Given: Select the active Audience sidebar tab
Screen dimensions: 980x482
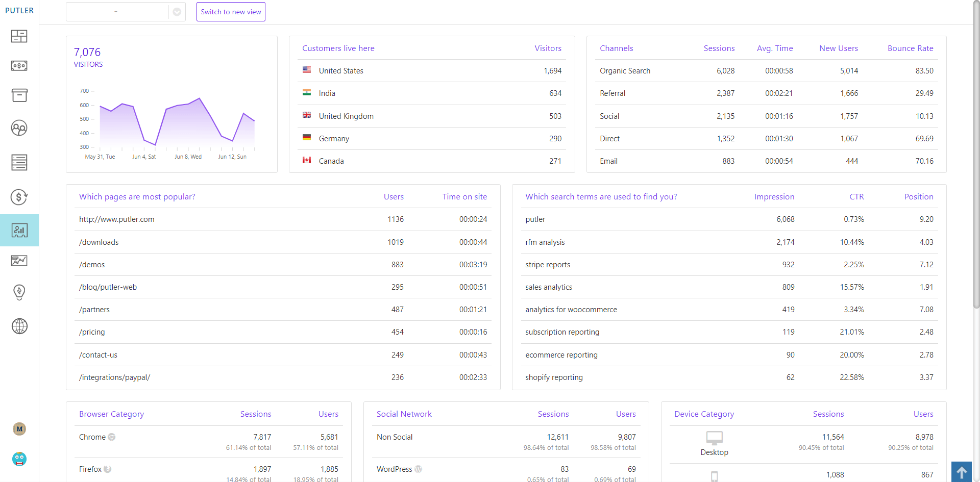Looking at the screenshot, I should click(19, 231).
